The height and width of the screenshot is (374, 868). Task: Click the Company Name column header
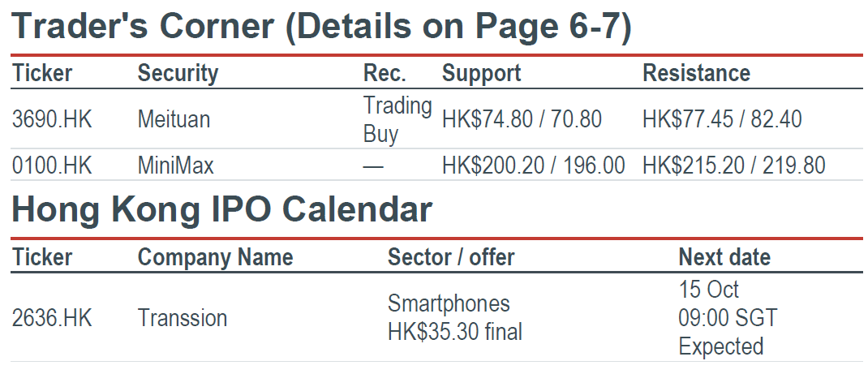pyautogui.click(x=215, y=257)
